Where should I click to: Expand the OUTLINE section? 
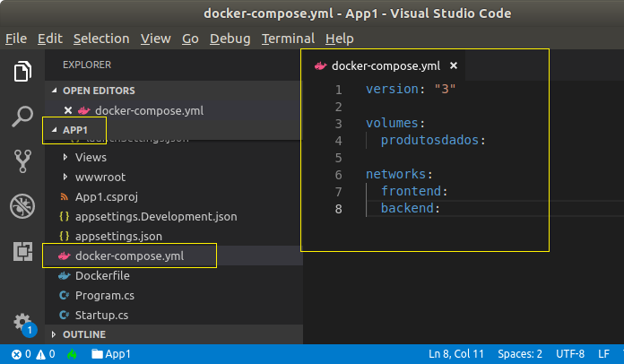pyautogui.click(x=54, y=334)
